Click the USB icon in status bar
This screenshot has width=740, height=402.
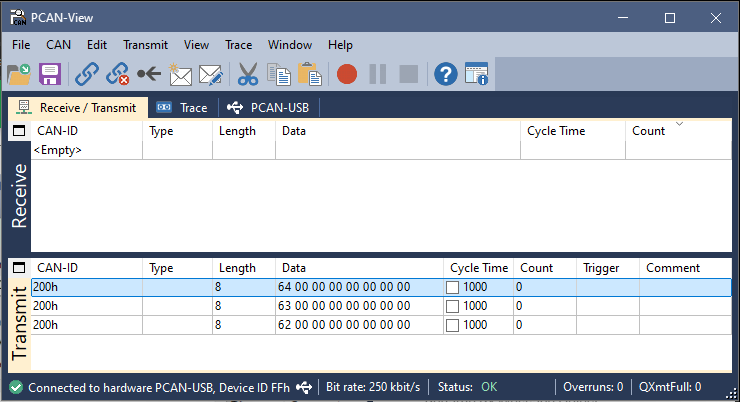(304, 387)
